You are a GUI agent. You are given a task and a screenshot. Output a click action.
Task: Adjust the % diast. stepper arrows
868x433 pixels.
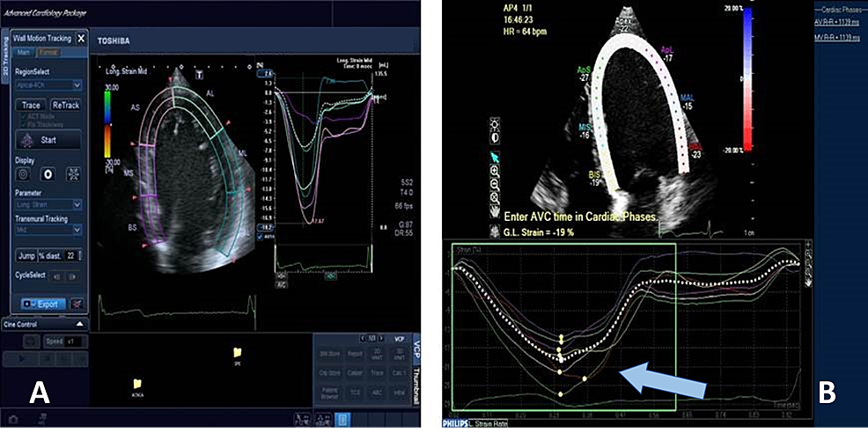pos(80,255)
